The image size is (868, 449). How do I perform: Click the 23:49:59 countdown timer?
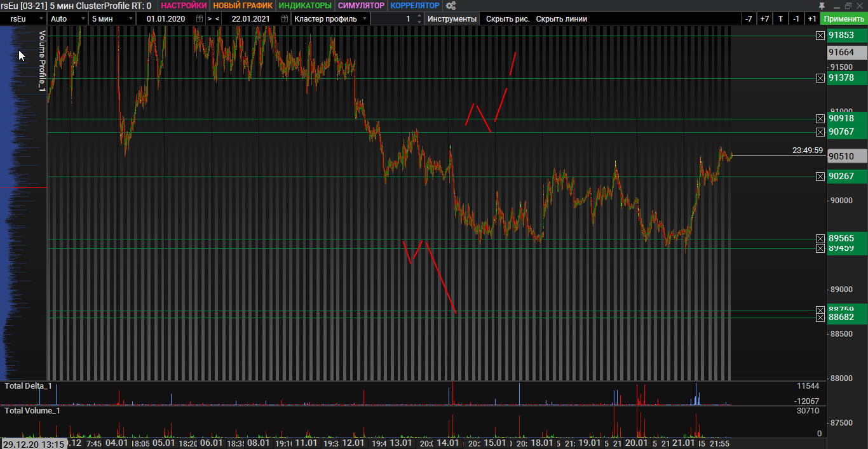pyautogui.click(x=808, y=151)
